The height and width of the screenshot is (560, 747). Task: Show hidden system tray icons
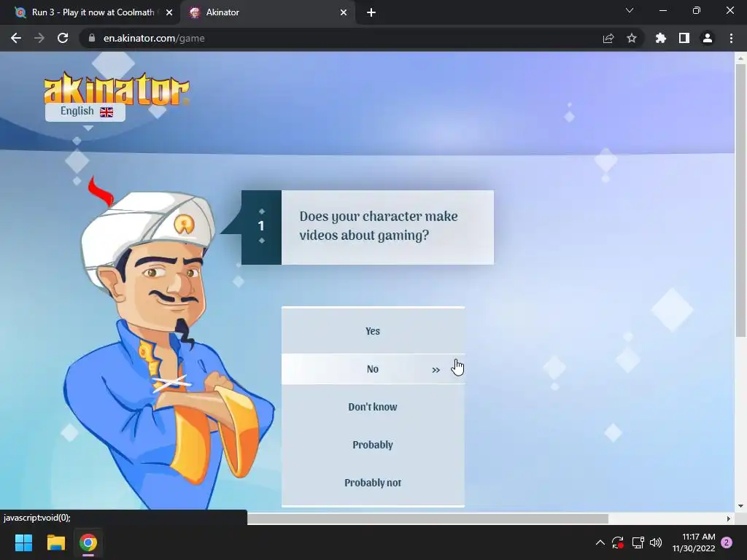600,542
